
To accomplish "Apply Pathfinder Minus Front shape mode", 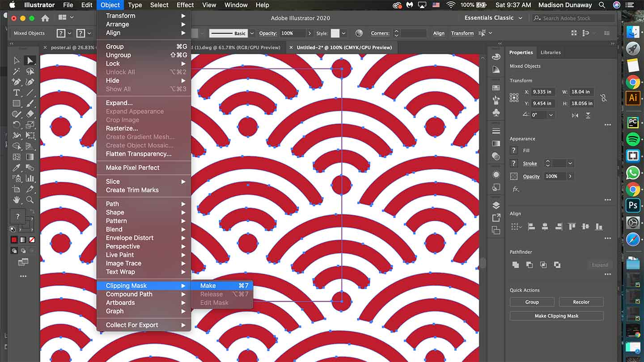I will point(530,265).
